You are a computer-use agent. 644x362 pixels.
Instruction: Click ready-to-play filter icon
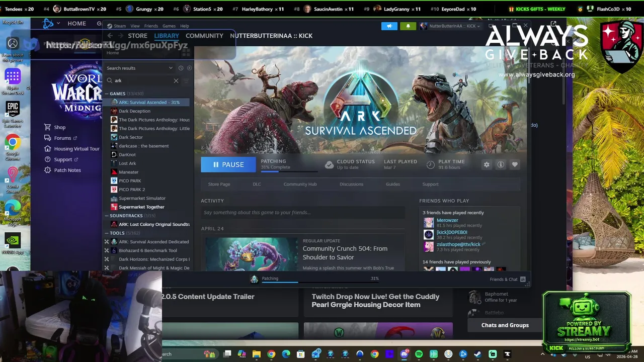tap(189, 68)
